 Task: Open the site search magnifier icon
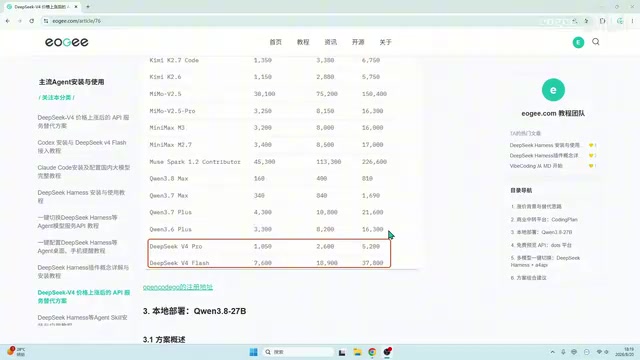click(596, 42)
